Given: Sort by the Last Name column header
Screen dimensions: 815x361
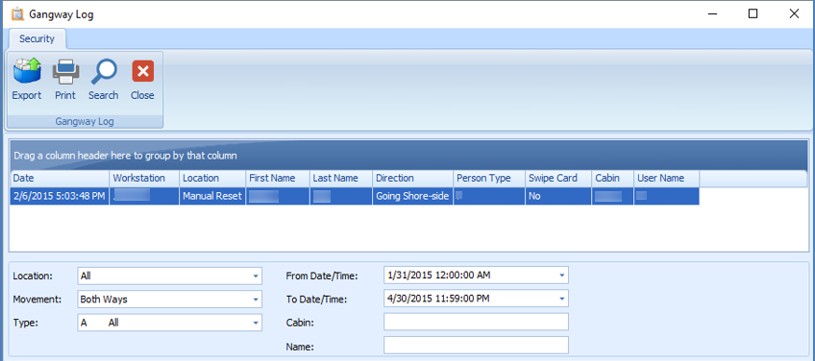Looking at the screenshot, I should click(341, 178).
